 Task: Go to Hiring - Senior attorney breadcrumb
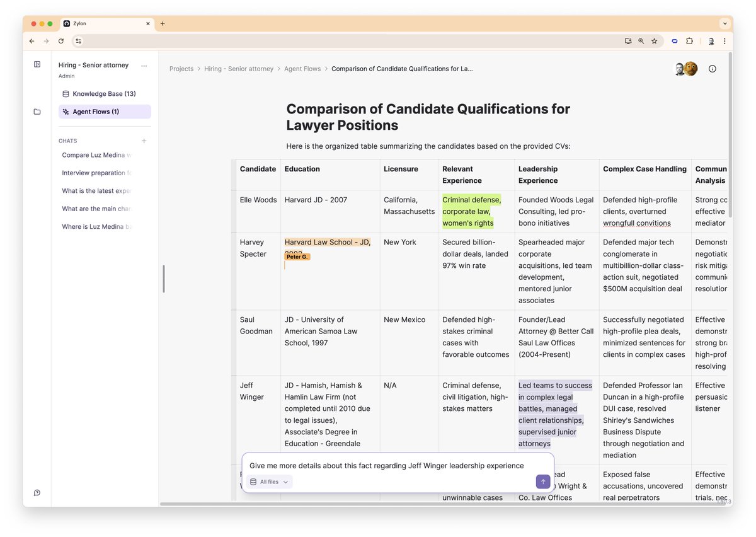point(239,69)
